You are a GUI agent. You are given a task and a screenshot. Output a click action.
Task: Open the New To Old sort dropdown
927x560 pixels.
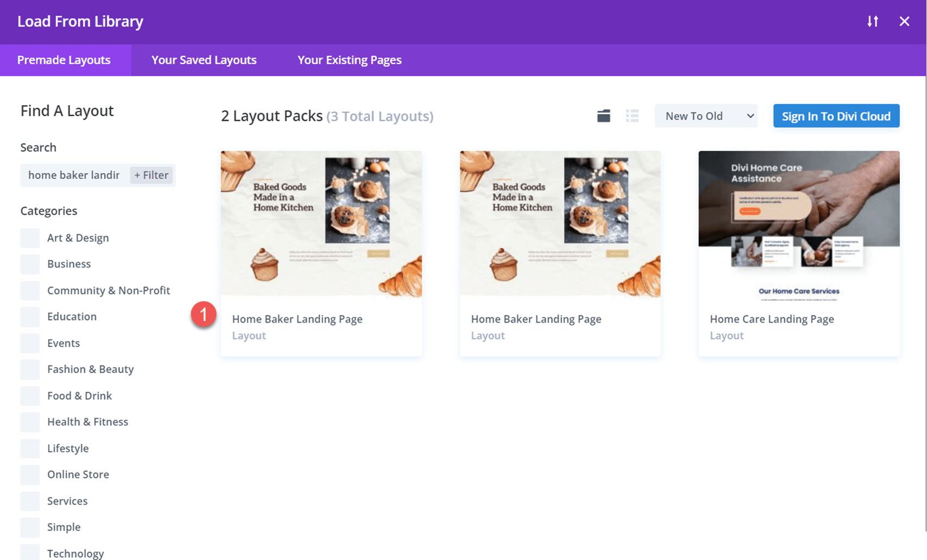706,116
